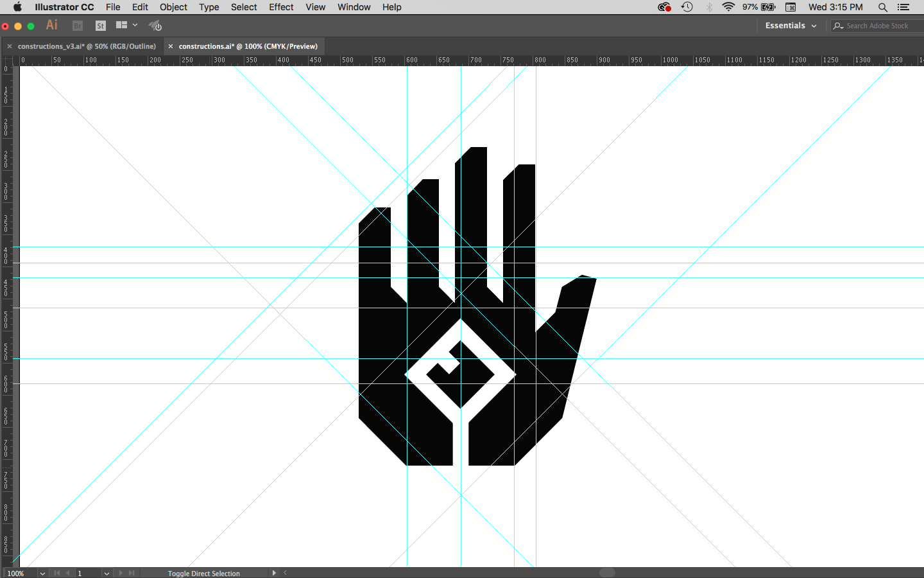Viewport: 924px width, 578px height.
Task: Open the zoom level dropdown arrow
Action: (x=42, y=574)
